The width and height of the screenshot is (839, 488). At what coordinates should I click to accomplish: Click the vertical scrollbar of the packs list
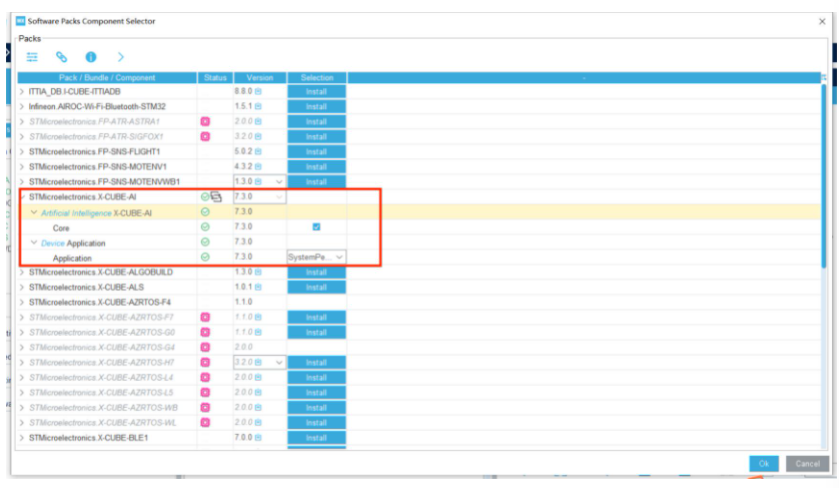(x=825, y=177)
